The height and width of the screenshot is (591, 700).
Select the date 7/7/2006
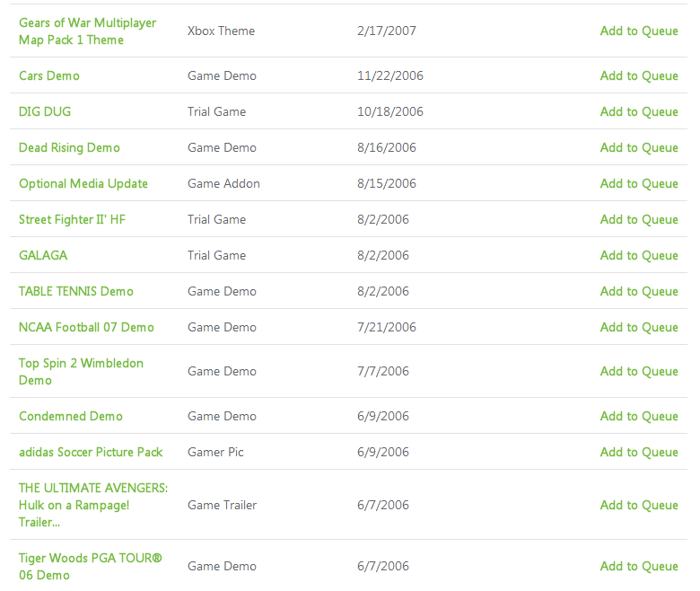[383, 371]
